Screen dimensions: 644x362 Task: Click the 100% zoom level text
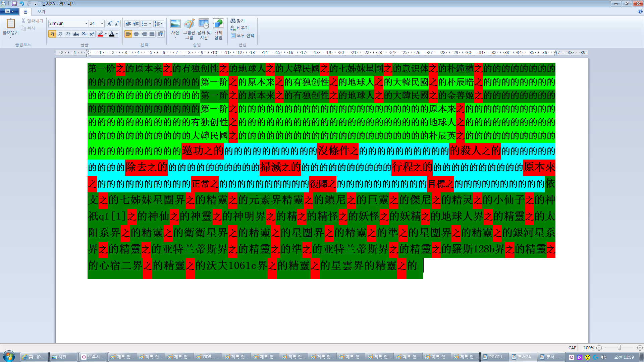(589, 348)
